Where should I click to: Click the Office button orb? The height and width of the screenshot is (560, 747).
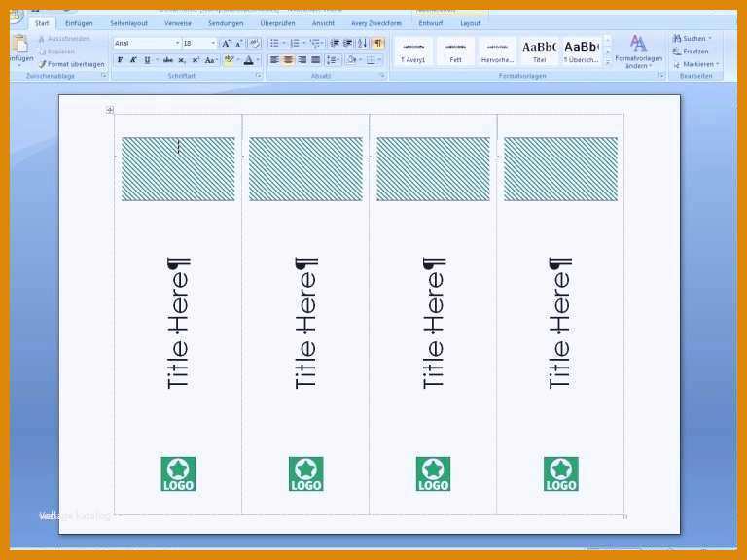tap(16, 16)
